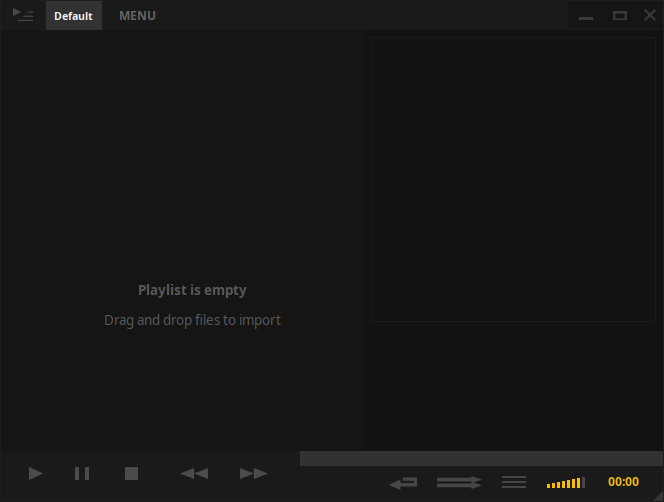Screen dimensions: 664x502
Task: Adjust the yellow volume bars
Action: point(566,483)
